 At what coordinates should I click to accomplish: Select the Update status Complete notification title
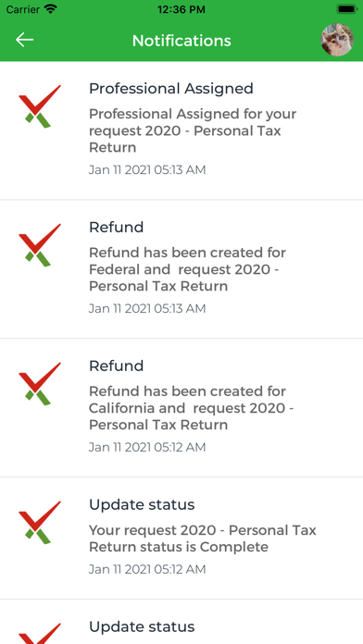pyautogui.click(x=142, y=504)
